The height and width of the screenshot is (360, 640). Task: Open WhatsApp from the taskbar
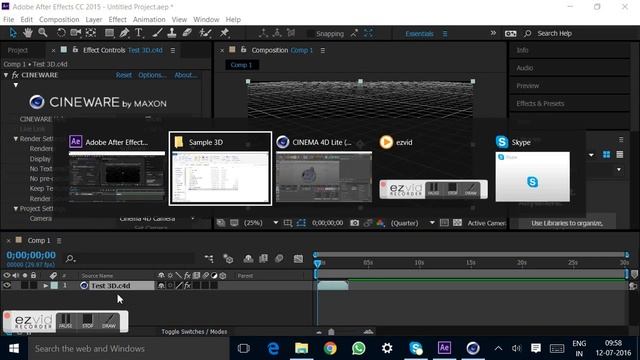(x=358, y=348)
